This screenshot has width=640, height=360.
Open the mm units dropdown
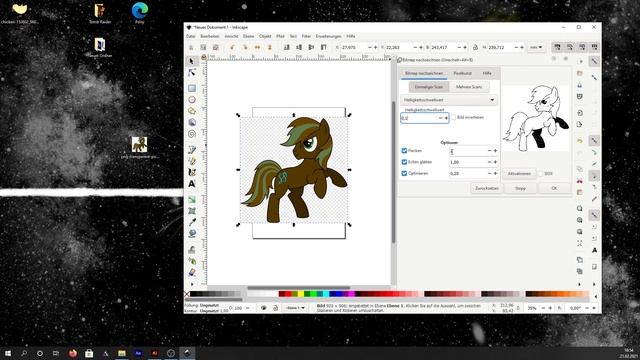(x=536, y=47)
